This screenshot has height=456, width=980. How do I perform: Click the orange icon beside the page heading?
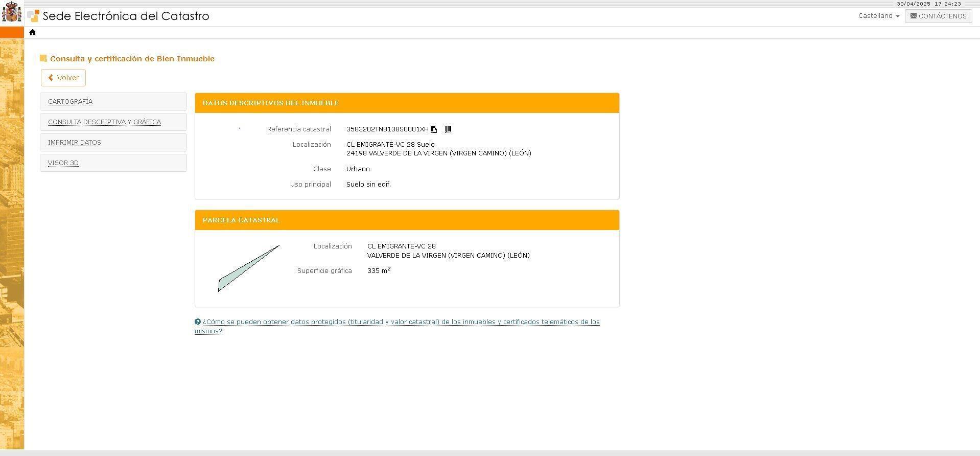(43, 59)
